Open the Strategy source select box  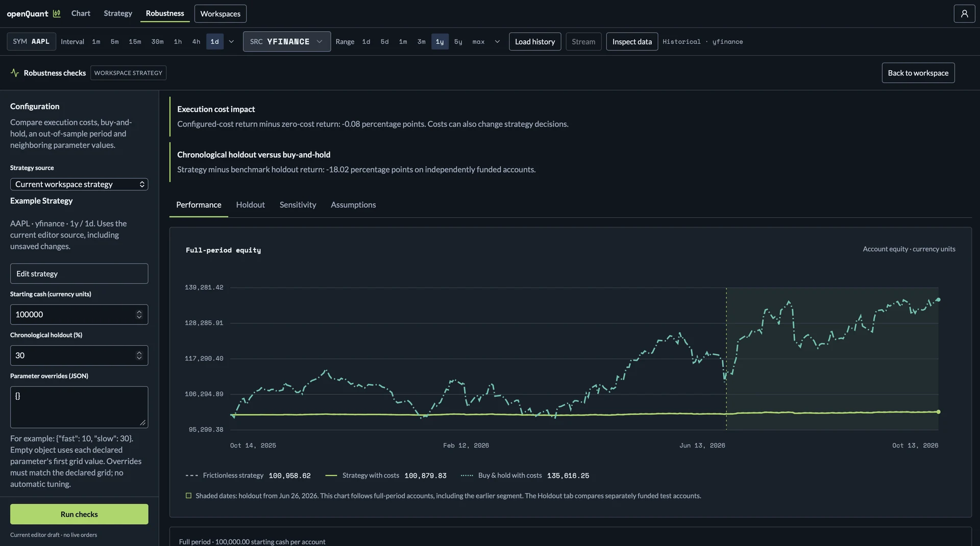click(x=79, y=184)
